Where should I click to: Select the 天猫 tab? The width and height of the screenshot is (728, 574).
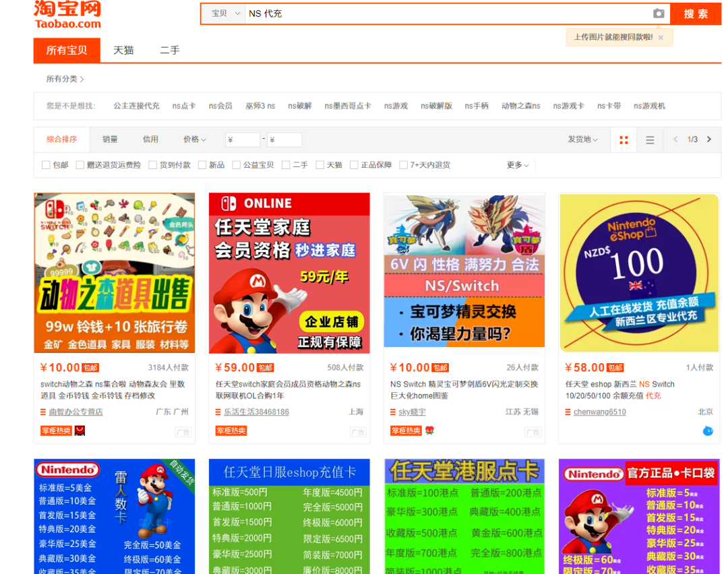point(123,50)
